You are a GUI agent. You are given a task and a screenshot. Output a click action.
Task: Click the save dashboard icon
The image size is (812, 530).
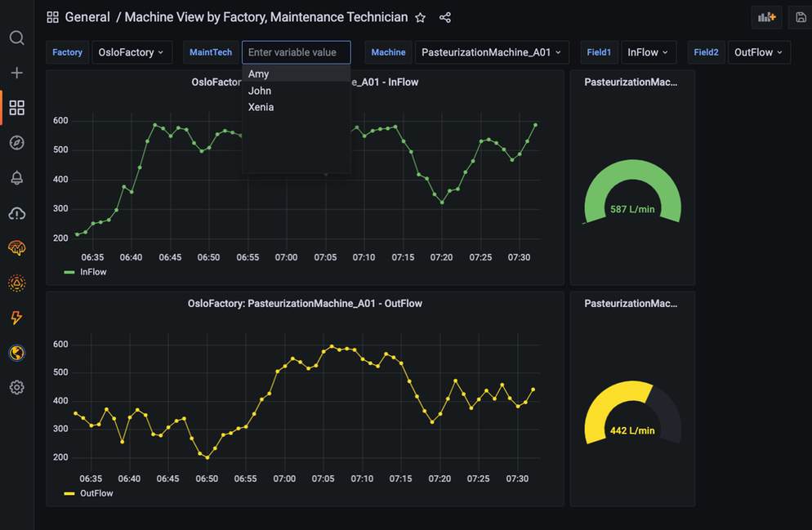tap(801, 18)
